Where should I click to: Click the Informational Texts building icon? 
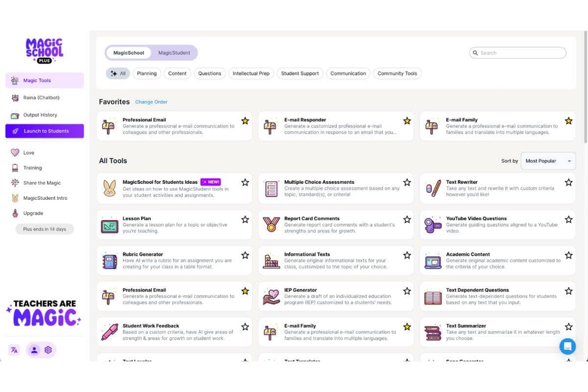click(271, 261)
